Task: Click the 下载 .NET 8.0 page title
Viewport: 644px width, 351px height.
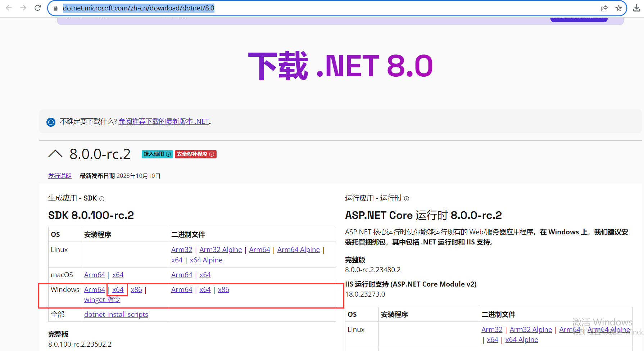Action: pyautogui.click(x=340, y=66)
